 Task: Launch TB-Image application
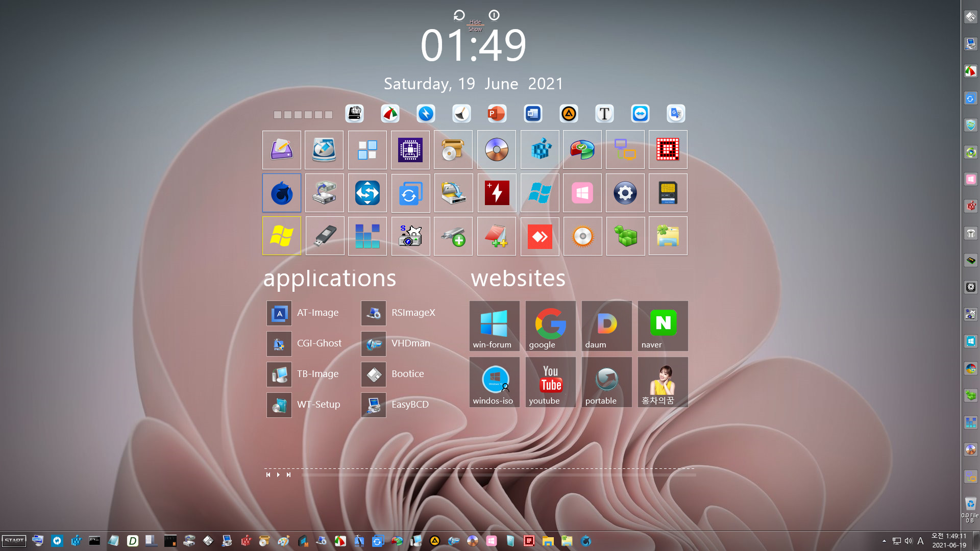point(303,374)
